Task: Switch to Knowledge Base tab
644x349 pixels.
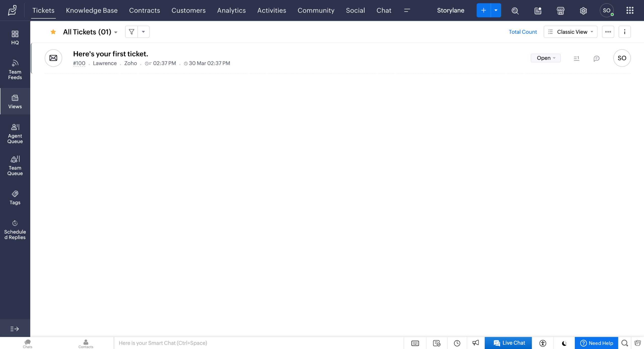Action: [92, 10]
